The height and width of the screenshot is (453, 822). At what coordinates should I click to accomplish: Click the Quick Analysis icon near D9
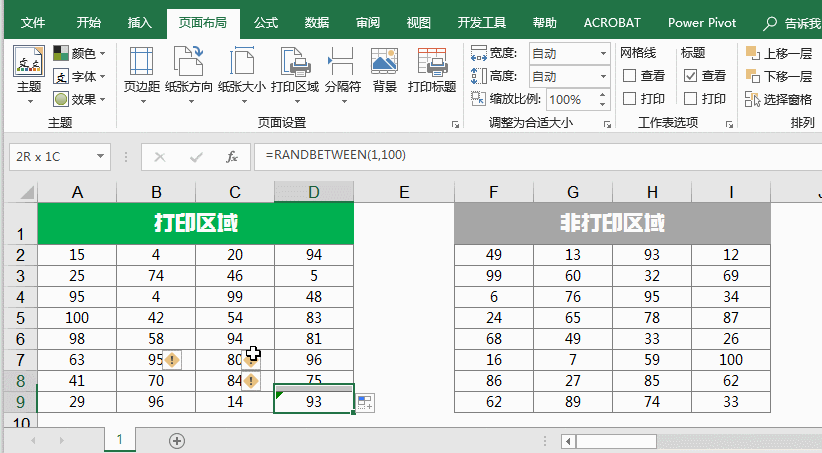[x=365, y=403]
